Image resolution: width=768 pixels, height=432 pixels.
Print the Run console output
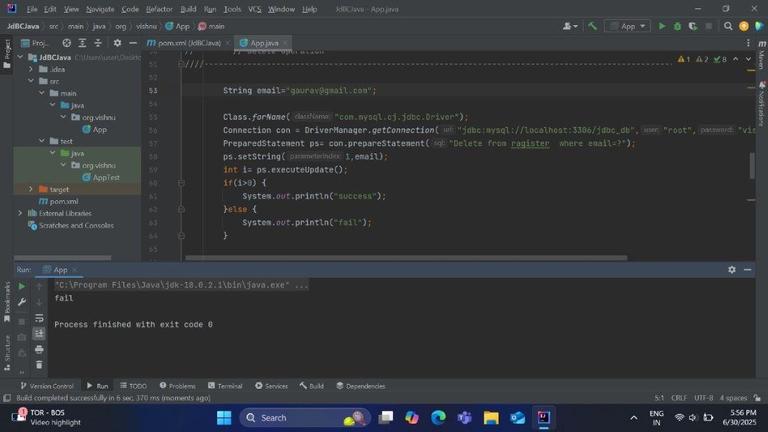[x=39, y=350]
